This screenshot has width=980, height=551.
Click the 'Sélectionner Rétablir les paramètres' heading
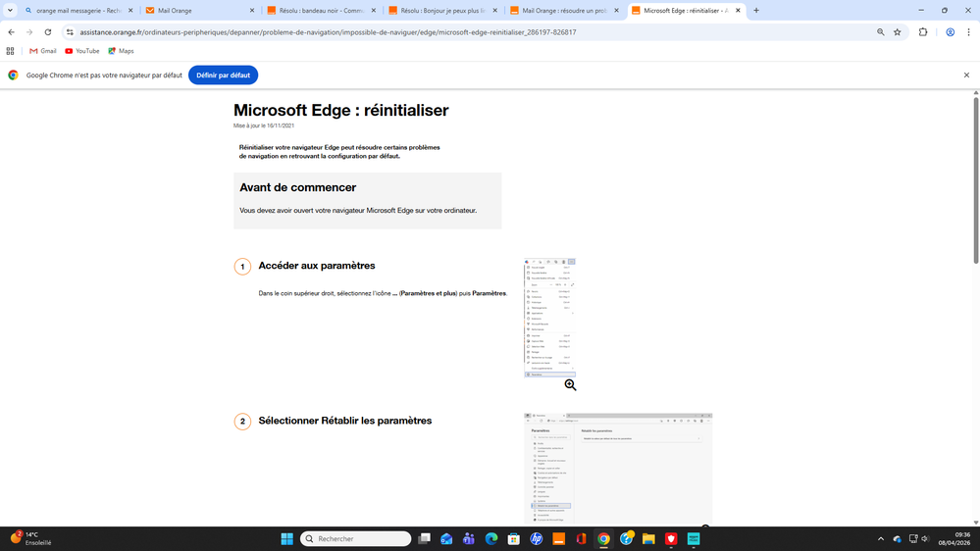tap(345, 421)
